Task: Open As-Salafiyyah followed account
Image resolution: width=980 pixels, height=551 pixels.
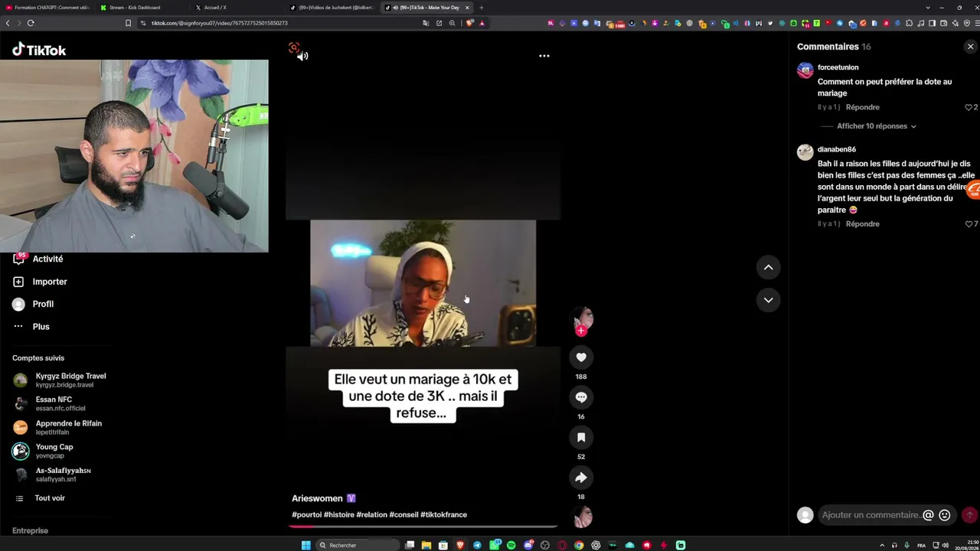Action: pos(52,474)
